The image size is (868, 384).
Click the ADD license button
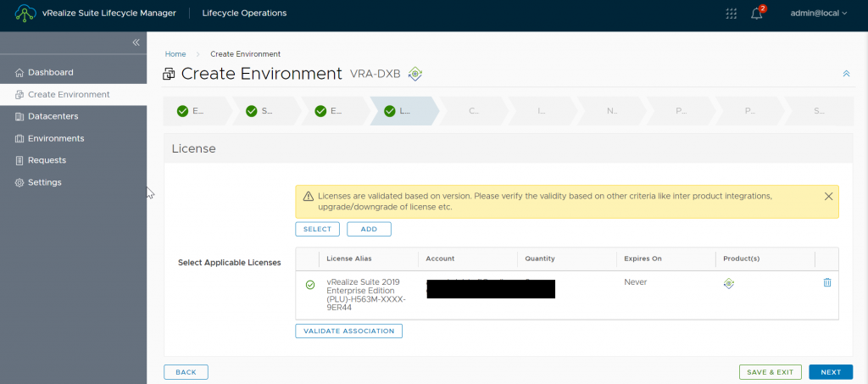point(370,229)
